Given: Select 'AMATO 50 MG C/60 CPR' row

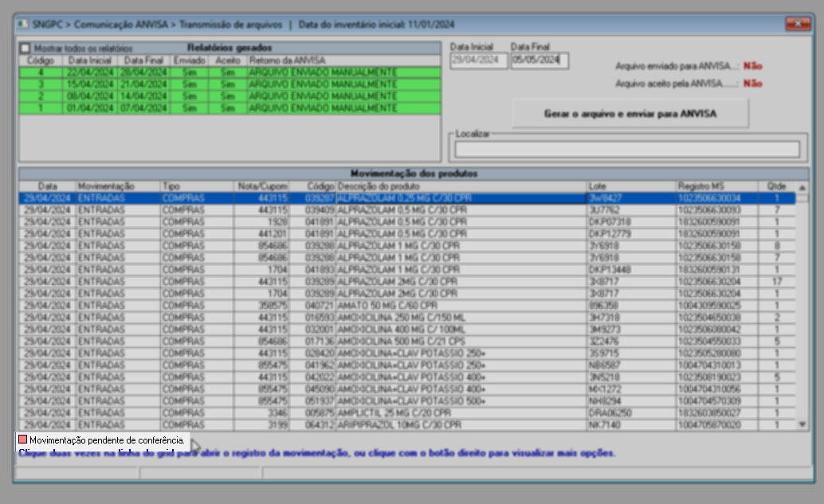Looking at the screenshot, I should click(407, 306).
